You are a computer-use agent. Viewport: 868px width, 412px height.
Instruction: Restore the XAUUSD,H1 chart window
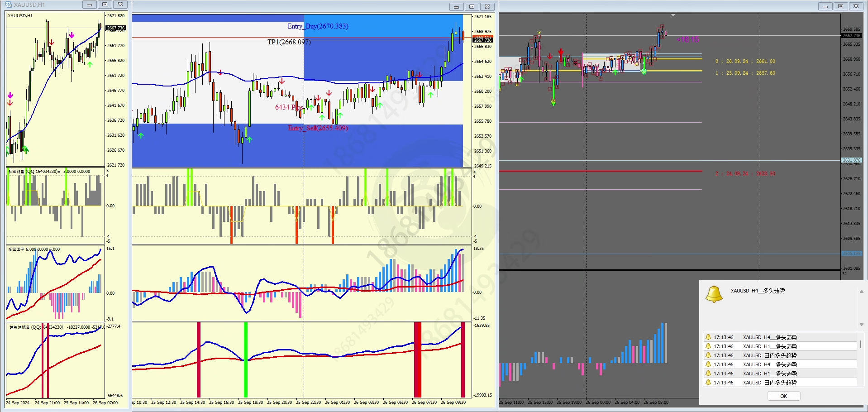(x=105, y=5)
